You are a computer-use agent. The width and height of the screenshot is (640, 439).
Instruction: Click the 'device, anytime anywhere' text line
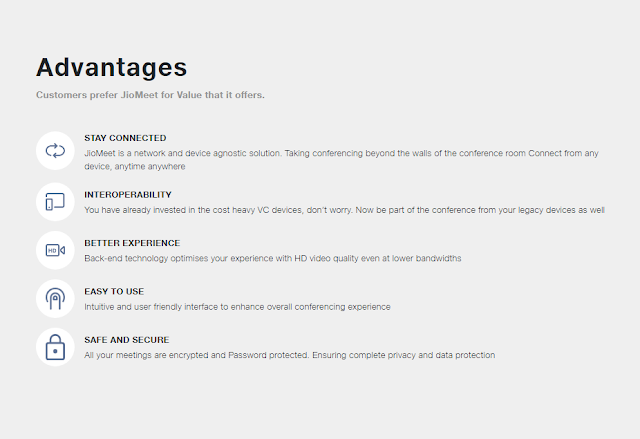coord(135,166)
